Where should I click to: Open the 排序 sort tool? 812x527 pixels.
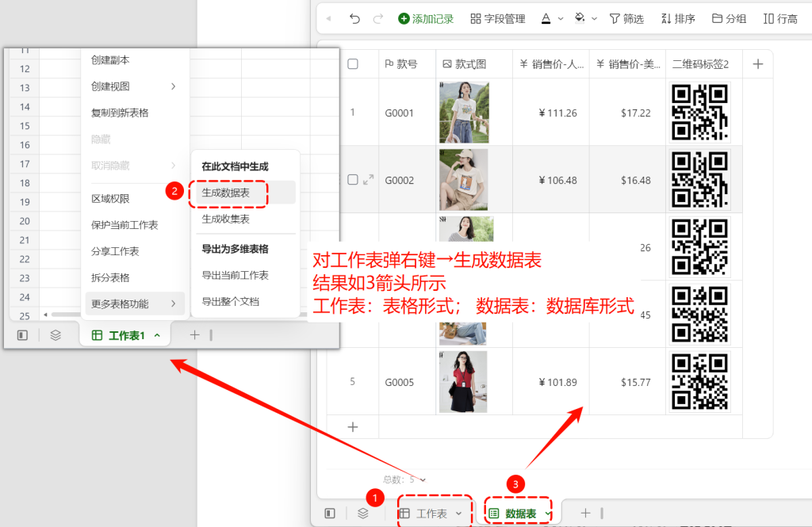678,19
